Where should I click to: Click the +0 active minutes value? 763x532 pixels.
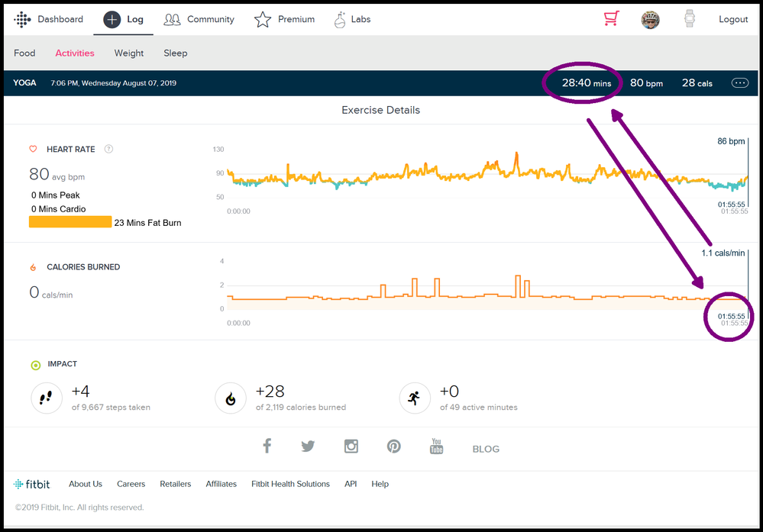(x=449, y=392)
